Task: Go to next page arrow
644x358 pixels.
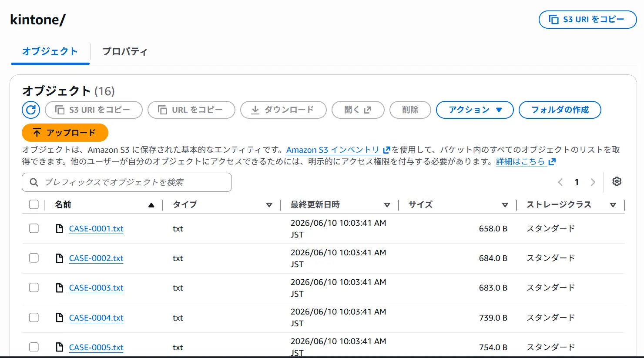Action: [x=593, y=182]
